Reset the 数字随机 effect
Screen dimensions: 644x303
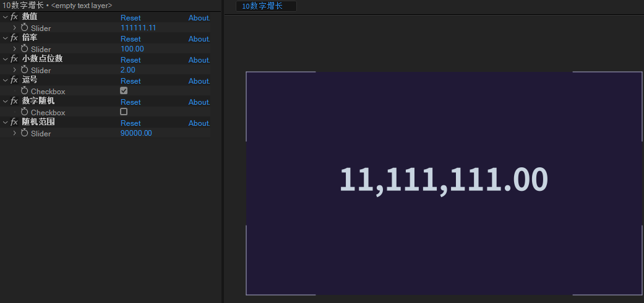click(x=131, y=102)
